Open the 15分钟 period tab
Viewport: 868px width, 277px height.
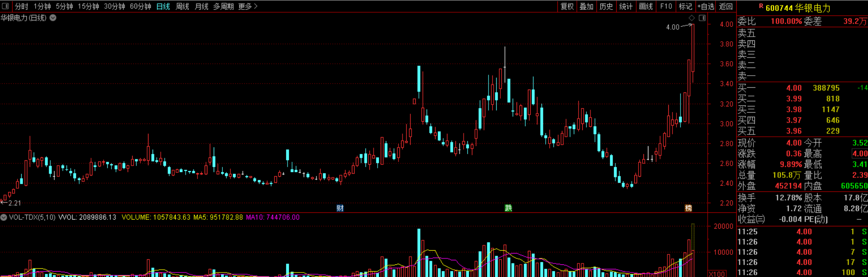tap(88, 6)
